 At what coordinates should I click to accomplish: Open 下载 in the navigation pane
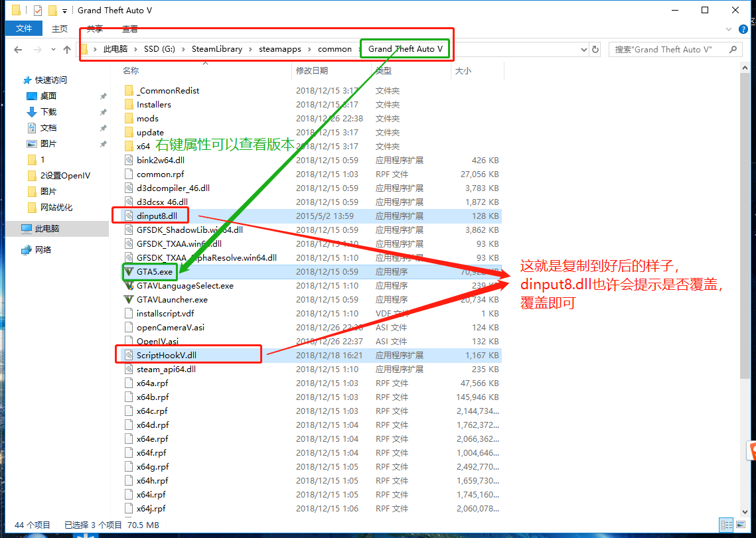click(48, 112)
